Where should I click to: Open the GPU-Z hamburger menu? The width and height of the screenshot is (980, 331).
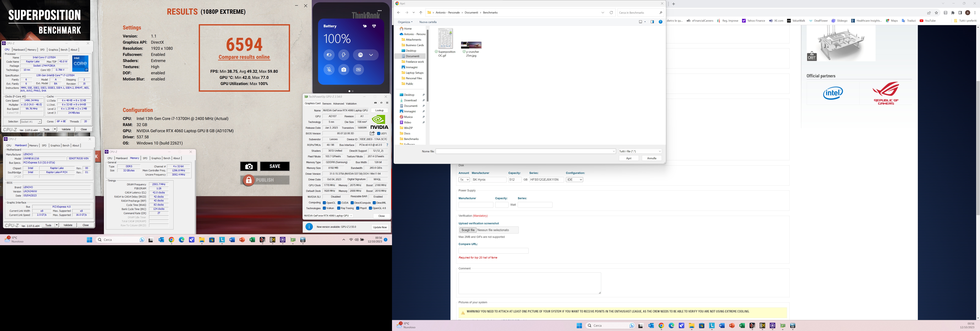387,103
